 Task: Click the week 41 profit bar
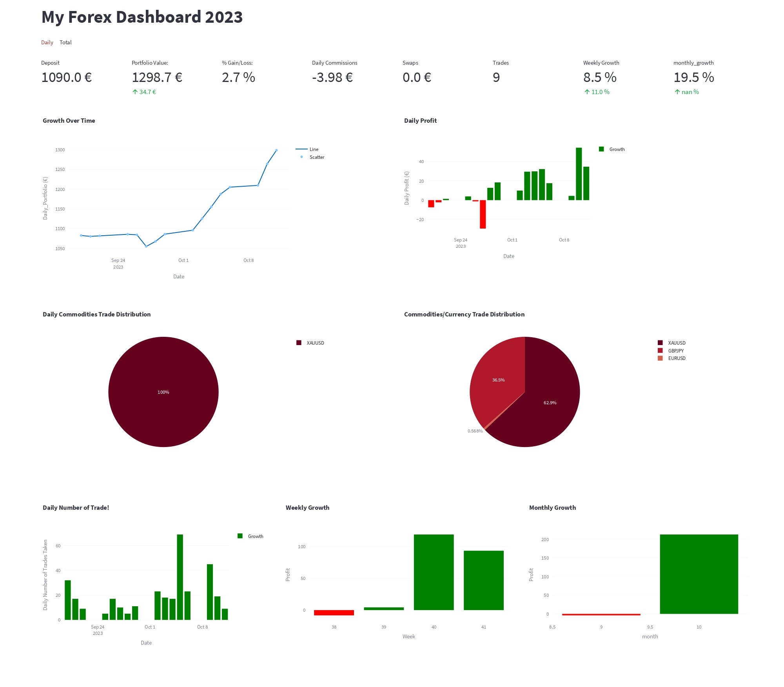484,580
